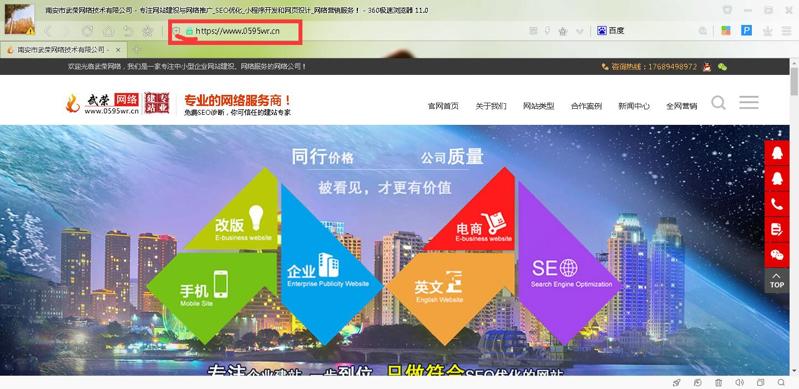Image resolution: width=799 pixels, height=389 pixels.
Task: Click the trash clear-history status bar icon
Action: pos(718,382)
